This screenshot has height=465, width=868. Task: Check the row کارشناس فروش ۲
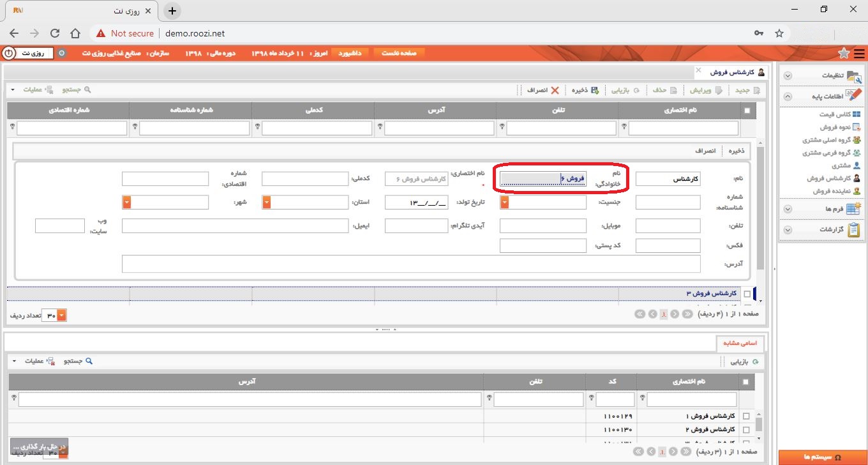point(746,429)
